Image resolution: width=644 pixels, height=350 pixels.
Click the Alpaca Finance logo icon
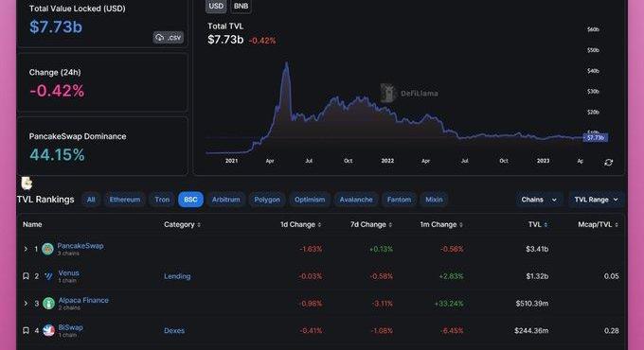[48, 304]
